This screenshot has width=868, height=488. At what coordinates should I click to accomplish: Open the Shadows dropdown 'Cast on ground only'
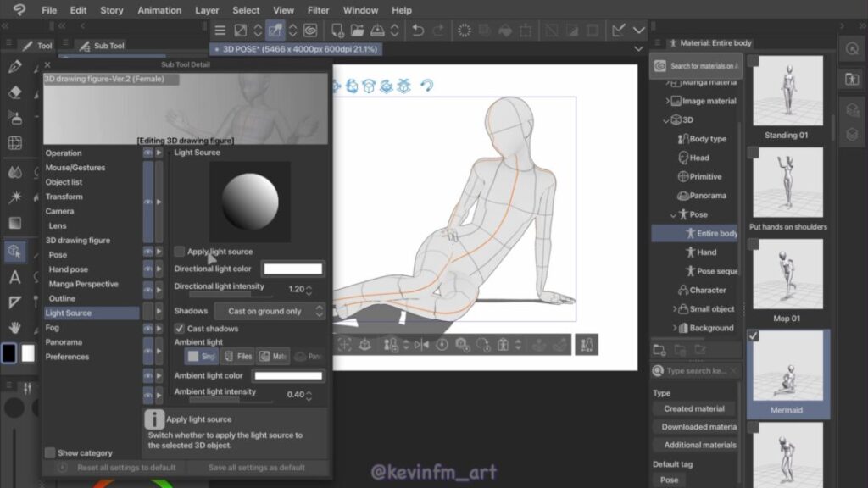(x=269, y=311)
